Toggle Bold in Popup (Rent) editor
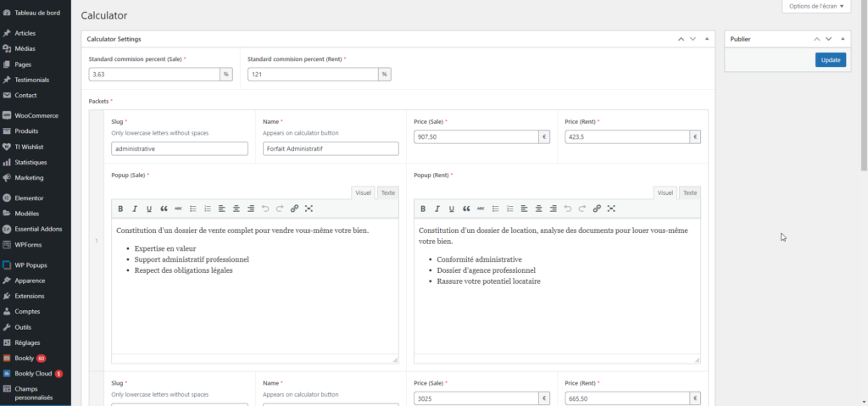868x406 pixels. coord(423,209)
